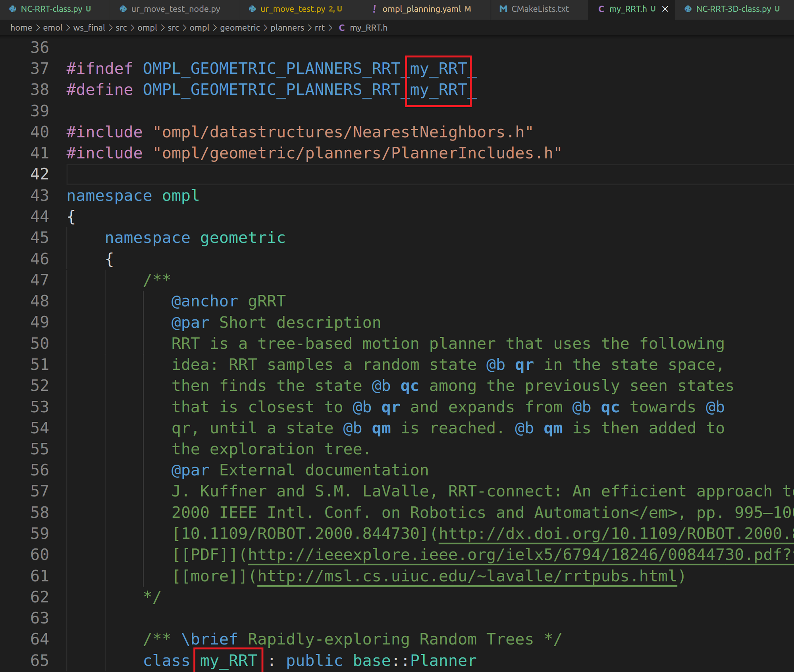
Task: Click Python icon on NC-RRT-class.py tab
Action: pos(13,9)
